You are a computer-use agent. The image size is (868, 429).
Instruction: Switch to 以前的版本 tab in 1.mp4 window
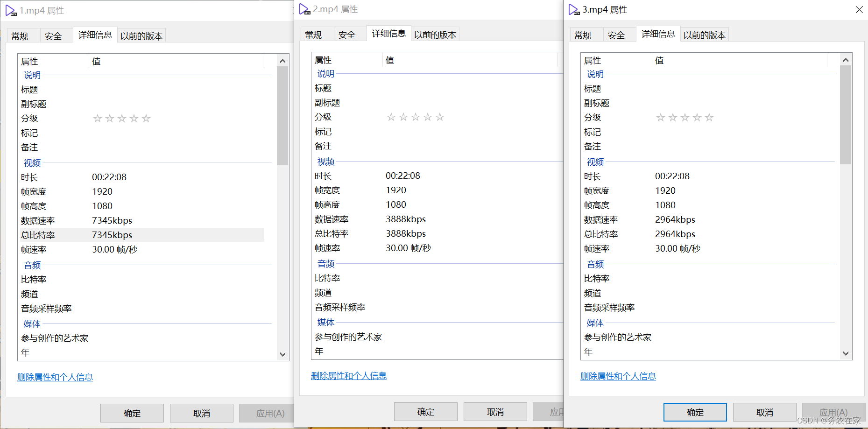coord(141,36)
